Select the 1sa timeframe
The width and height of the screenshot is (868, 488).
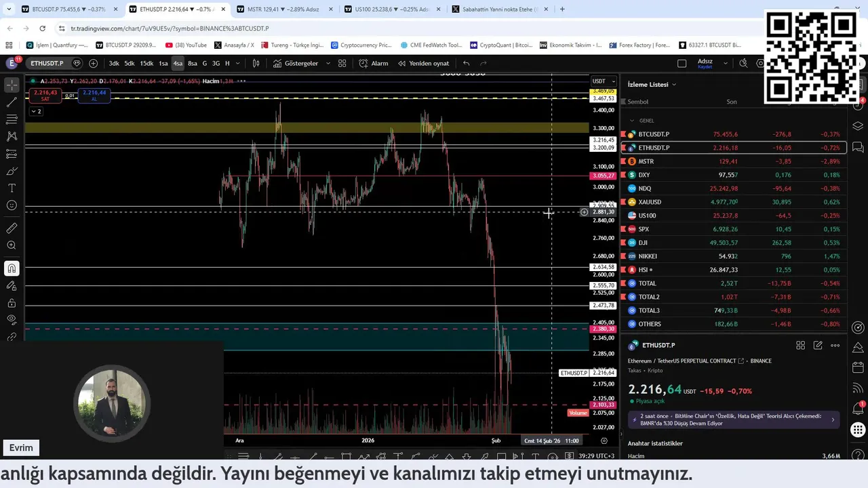[163, 63]
